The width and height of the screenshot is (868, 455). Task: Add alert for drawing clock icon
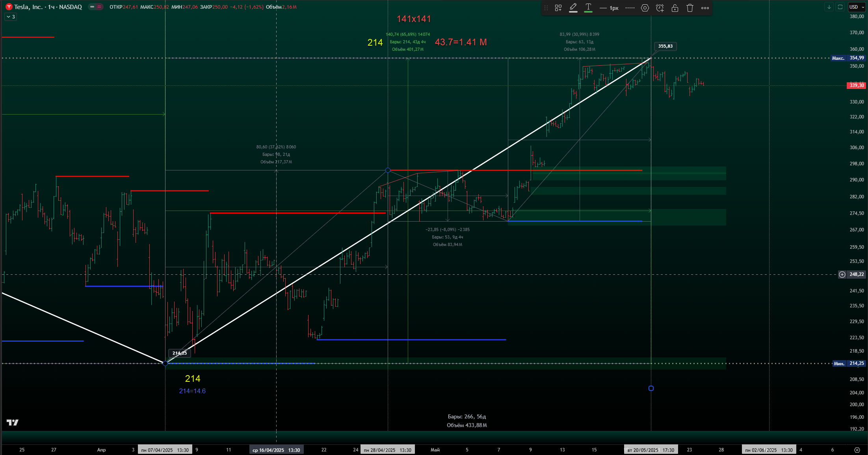click(x=660, y=8)
